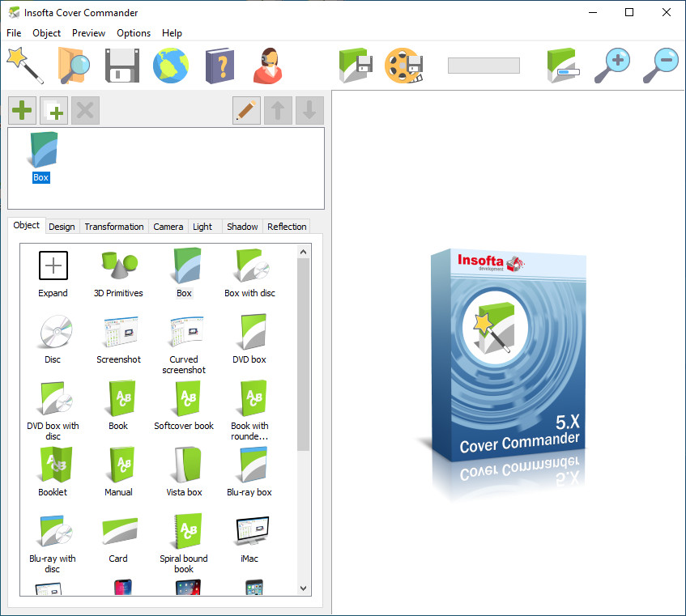The width and height of the screenshot is (686, 616).
Task: Open the globe website icon
Action: coord(171,66)
